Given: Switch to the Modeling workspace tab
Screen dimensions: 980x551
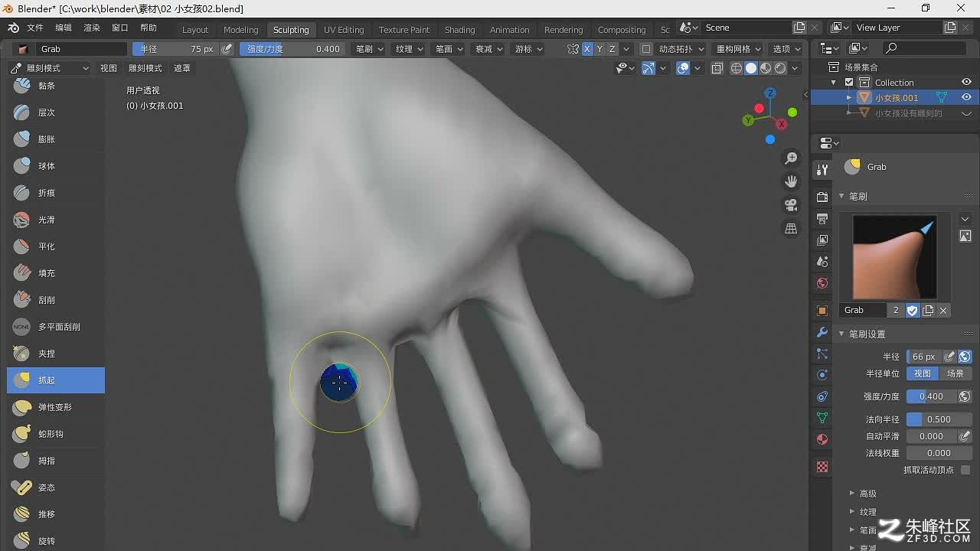Looking at the screenshot, I should click(x=240, y=30).
